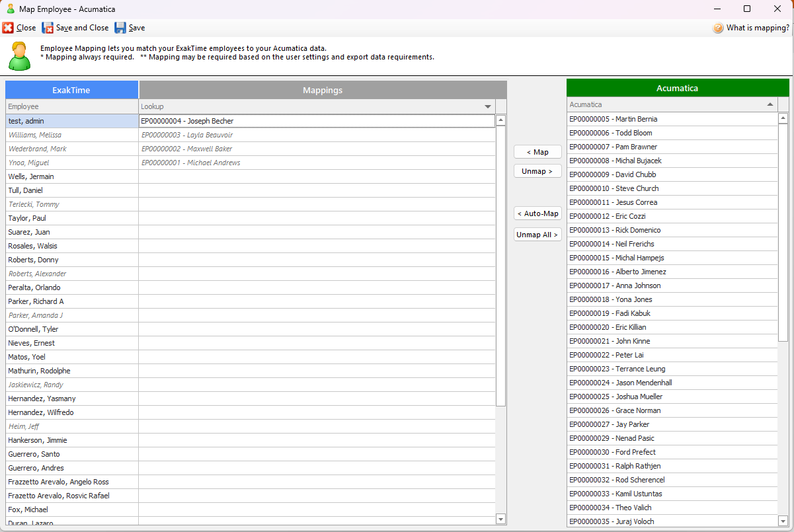Click EP00000004 - Joseph Becher lookup field
Screen dimensions: 794x532
point(317,121)
